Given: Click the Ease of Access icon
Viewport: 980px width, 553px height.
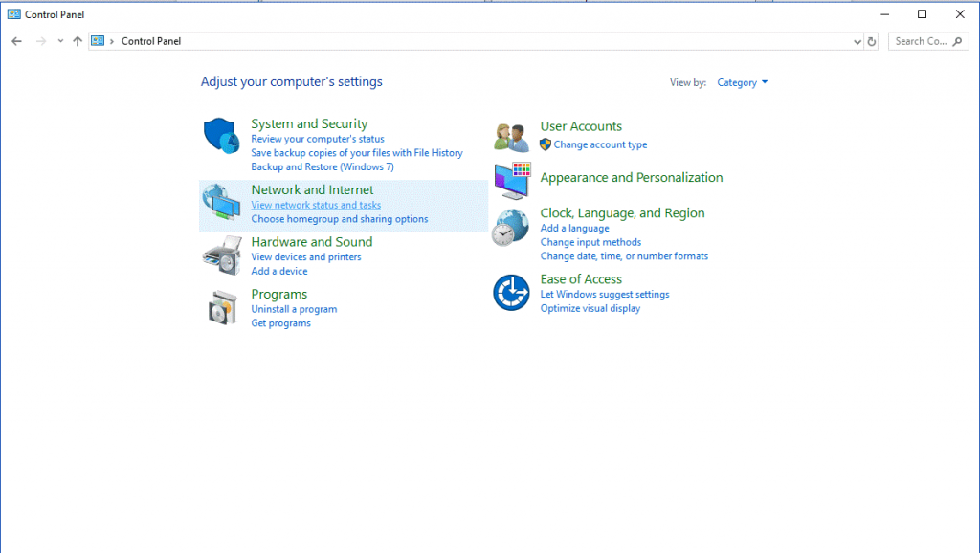Looking at the screenshot, I should (x=511, y=293).
